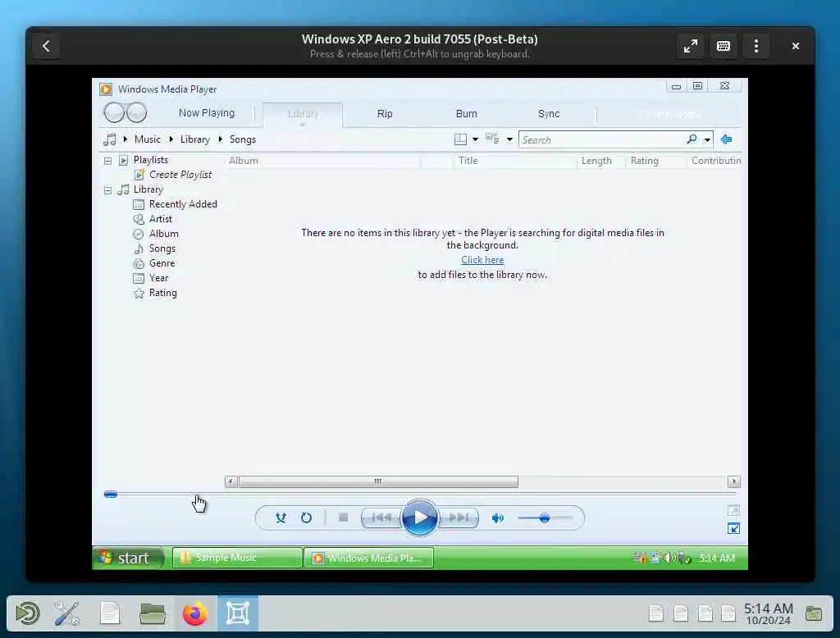The width and height of the screenshot is (840, 638).
Task: Click the layout options icon
Action: click(x=460, y=139)
